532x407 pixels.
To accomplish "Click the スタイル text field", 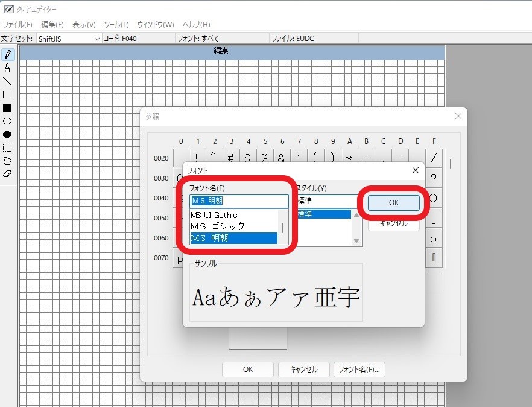I will point(327,200).
